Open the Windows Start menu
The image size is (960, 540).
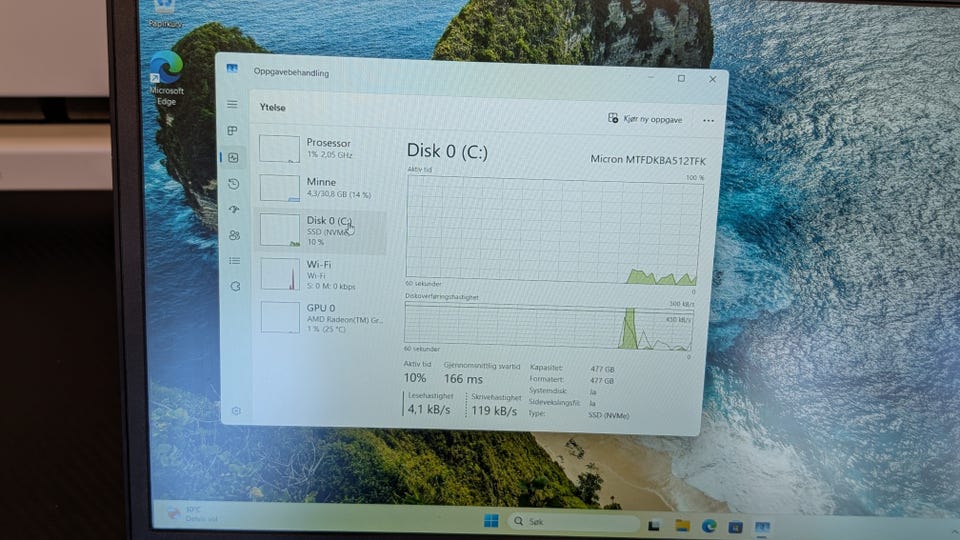491,521
